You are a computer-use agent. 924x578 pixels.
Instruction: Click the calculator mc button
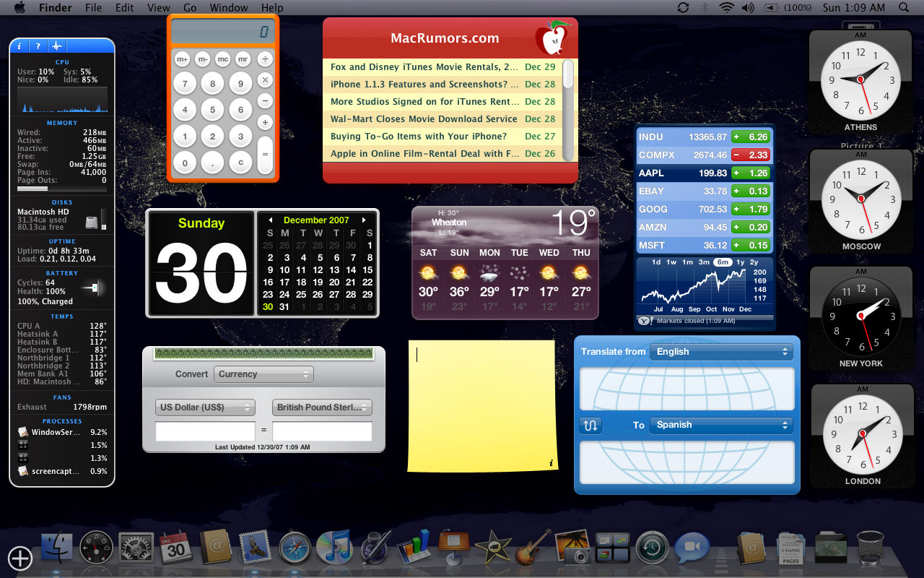pyautogui.click(x=223, y=59)
